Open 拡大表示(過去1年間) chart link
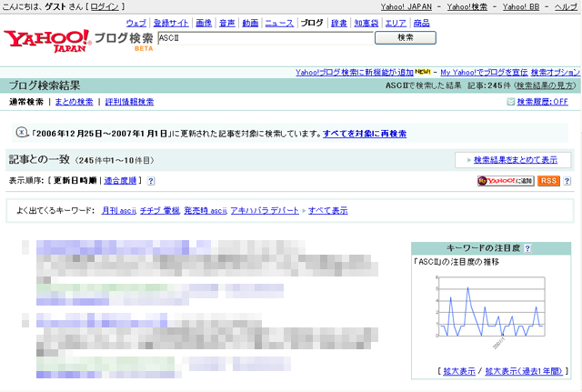This screenshot has height=392, width=582. 527,371
